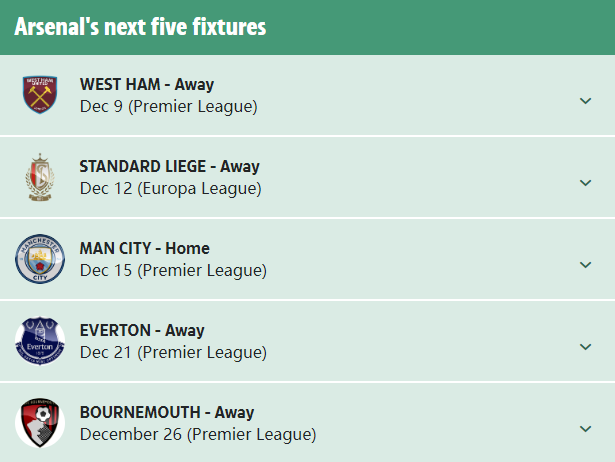Click the Manchester City club crest

pyautogui.click(x=40, y=259)
